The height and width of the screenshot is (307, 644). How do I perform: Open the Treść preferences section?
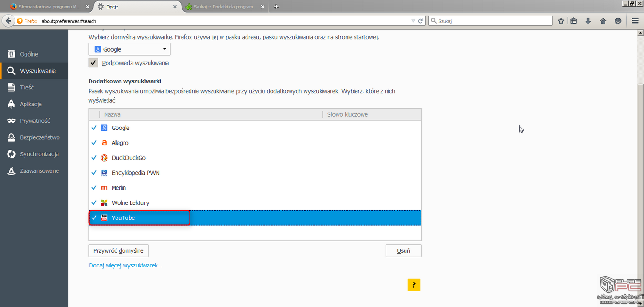[x=34, y=88]
